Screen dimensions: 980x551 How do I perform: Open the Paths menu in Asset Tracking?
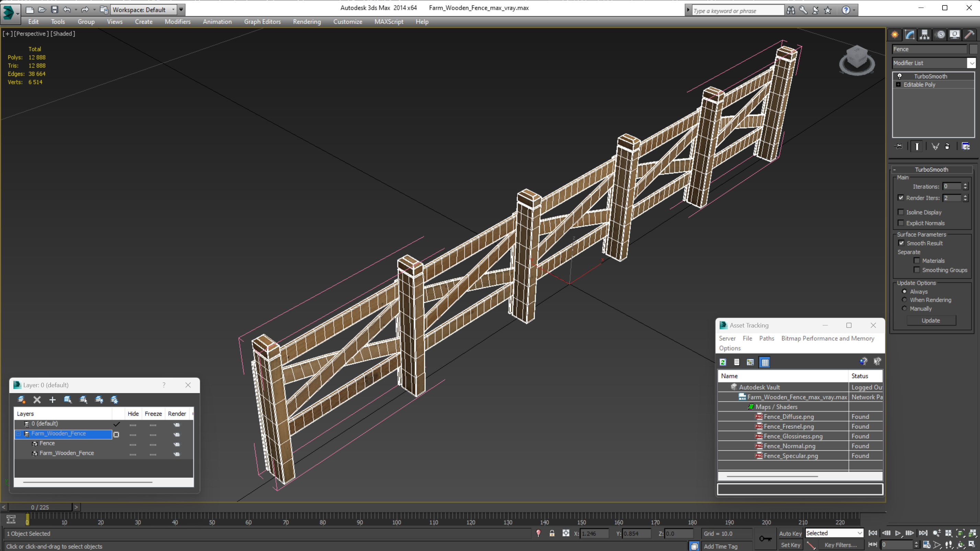766,338
